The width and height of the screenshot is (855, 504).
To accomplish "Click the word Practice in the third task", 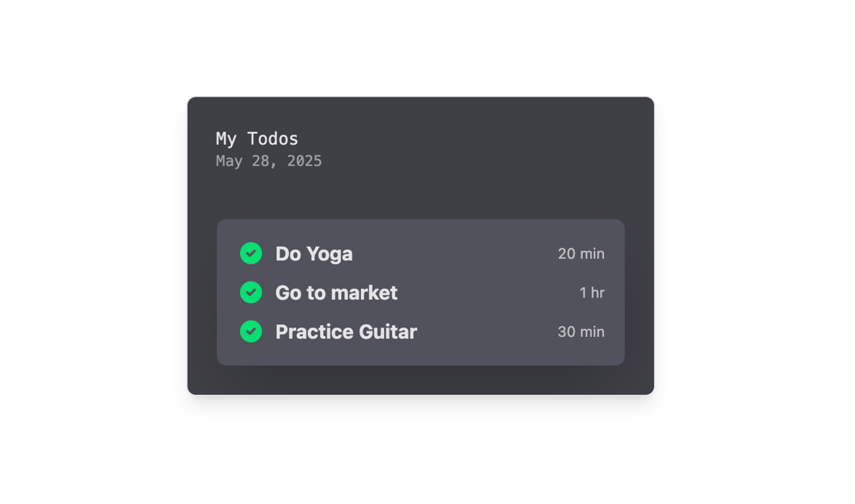I will point(314,332).
